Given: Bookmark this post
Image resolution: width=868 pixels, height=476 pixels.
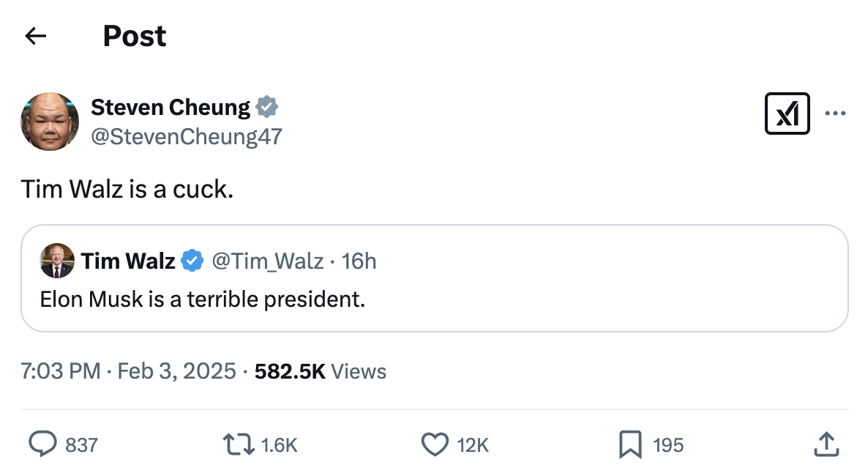Looking at the screenshot, I should pyautogui.click(x=630, y=444).
